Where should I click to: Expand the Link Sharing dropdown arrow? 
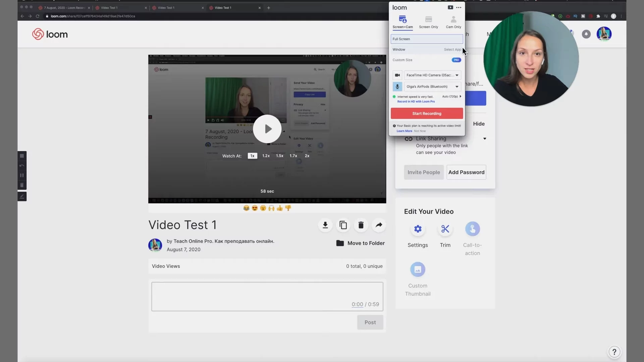(x=485, y=139)
